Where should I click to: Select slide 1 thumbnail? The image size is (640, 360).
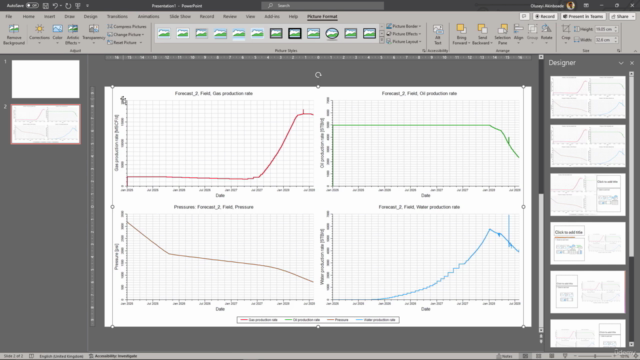pos(45,79)
